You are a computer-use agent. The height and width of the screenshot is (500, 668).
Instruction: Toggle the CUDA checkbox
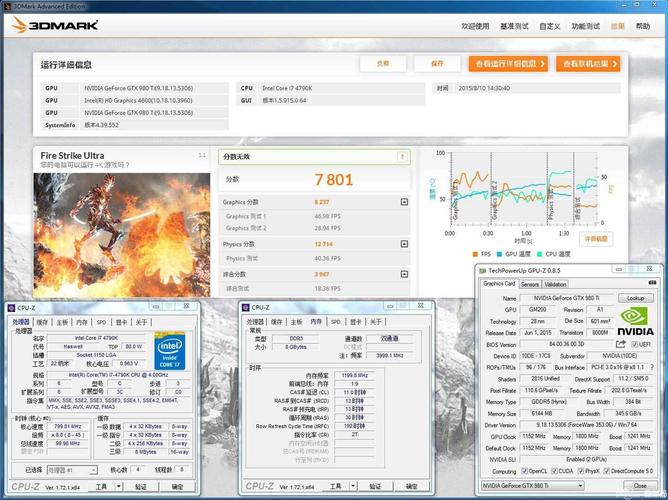(554, 471)
